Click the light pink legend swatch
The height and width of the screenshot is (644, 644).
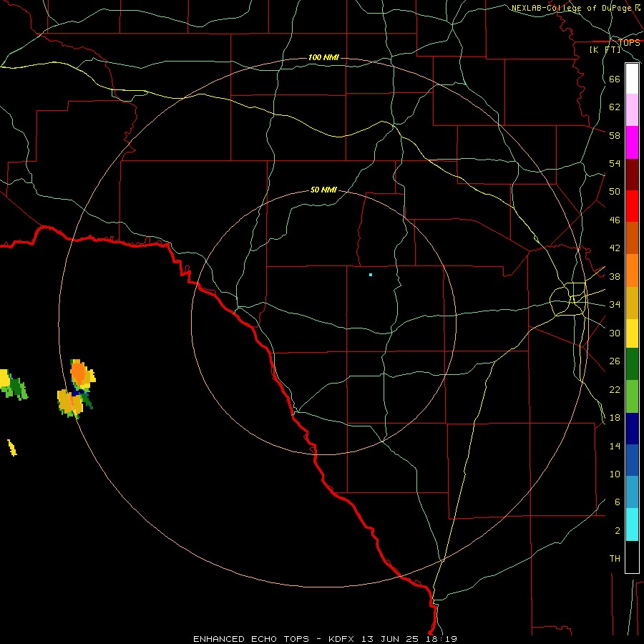tap(632, 109)
